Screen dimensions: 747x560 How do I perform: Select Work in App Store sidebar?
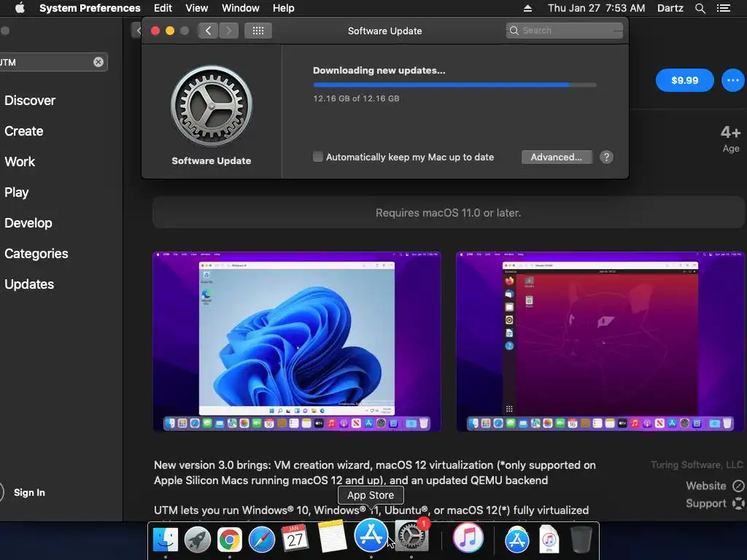(x=20, y=161)
